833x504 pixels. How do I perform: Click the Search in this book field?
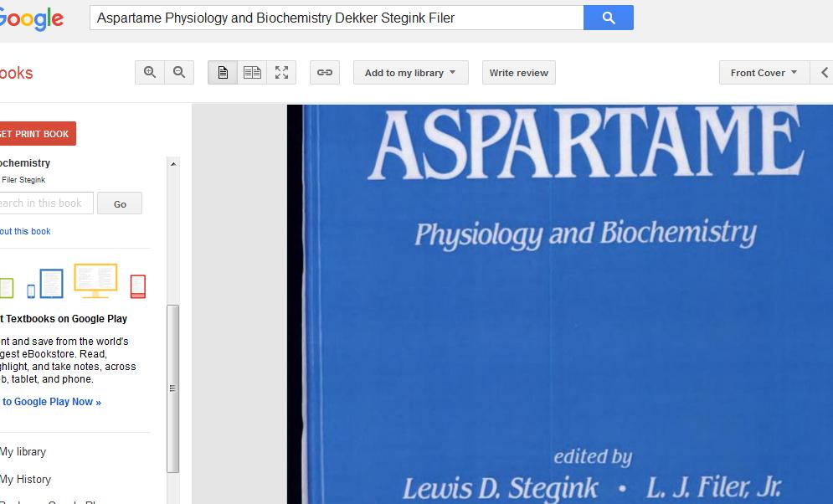46,203
